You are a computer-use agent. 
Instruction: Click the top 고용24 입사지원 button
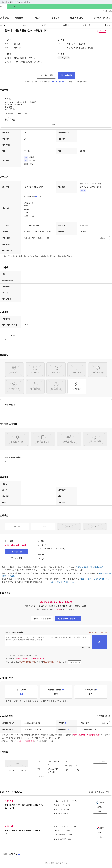[x=66, y=75]
